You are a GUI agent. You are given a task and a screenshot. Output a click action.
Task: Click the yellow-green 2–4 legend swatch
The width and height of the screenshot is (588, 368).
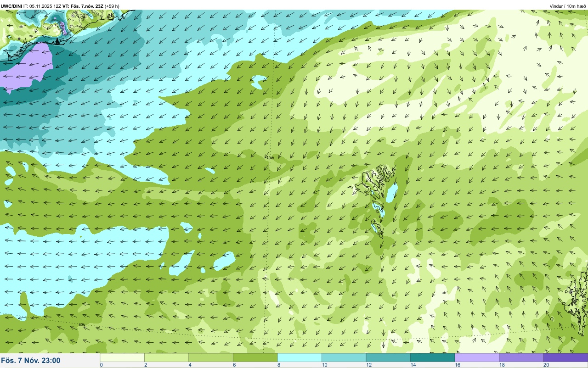point(166,357)
